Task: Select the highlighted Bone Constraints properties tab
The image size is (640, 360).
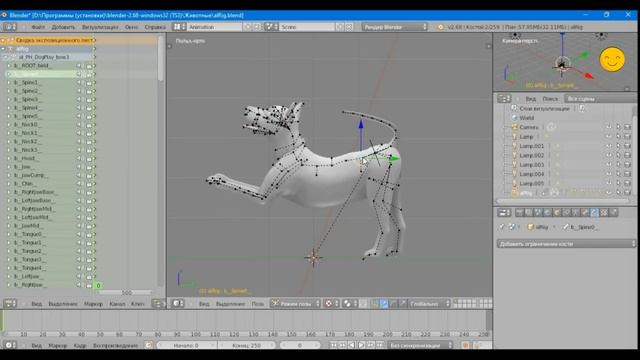Action: [594, 212]
